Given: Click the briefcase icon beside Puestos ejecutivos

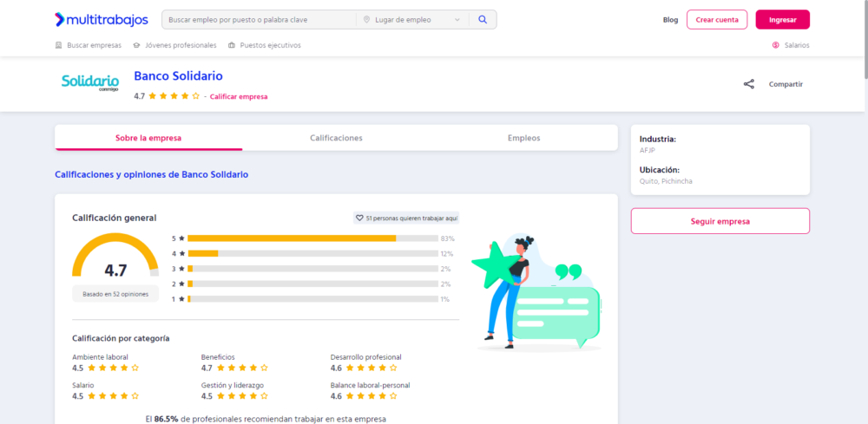Looking at the screenshot, I should (x=232, y=45).
